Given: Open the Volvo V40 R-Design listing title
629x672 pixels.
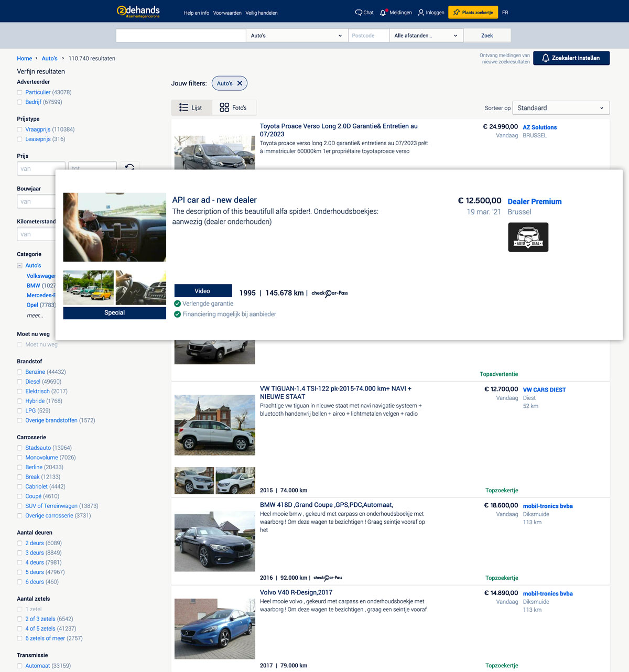Looking at the screenshot, I should (x=296, y=592).
